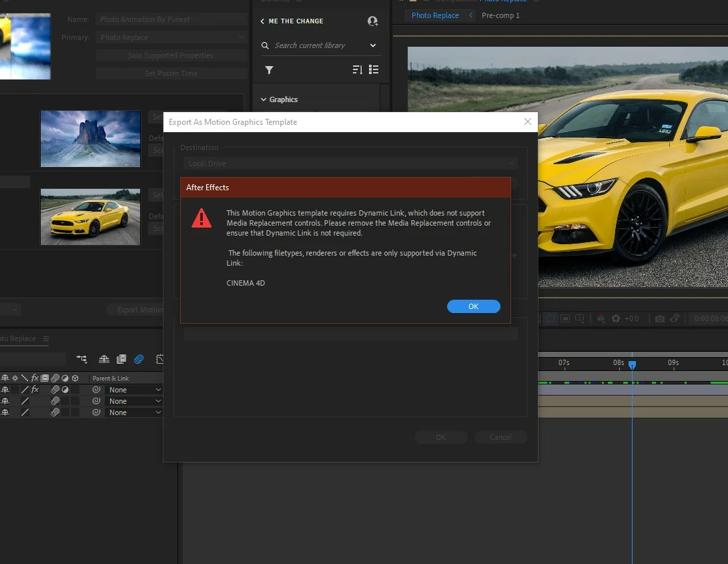
Task: Open Parent dropdown of bottom layer
Action: coord(133,412)
